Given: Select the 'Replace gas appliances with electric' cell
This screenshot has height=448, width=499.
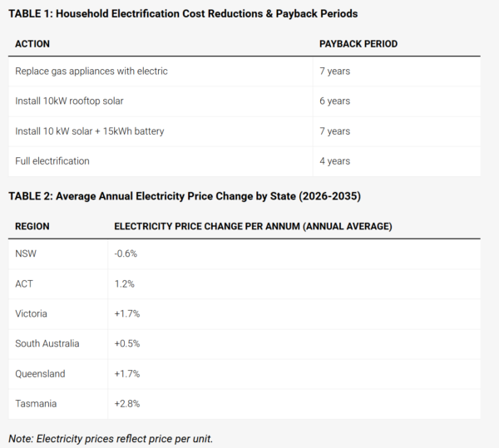Looking at the screenshot, I should click(91, 71).
